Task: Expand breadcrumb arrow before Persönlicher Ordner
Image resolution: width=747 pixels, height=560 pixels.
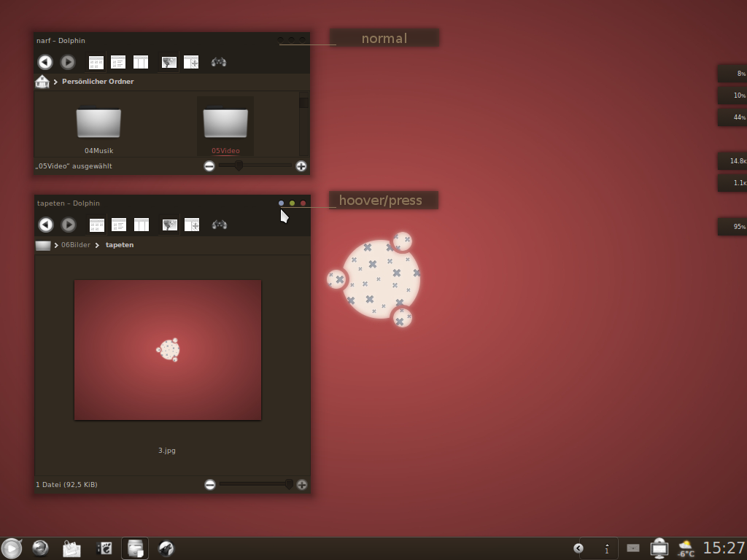Action: [55, 82]
